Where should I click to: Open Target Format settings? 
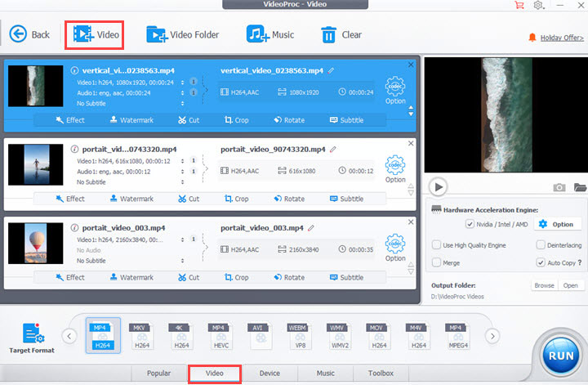(32, 338)
